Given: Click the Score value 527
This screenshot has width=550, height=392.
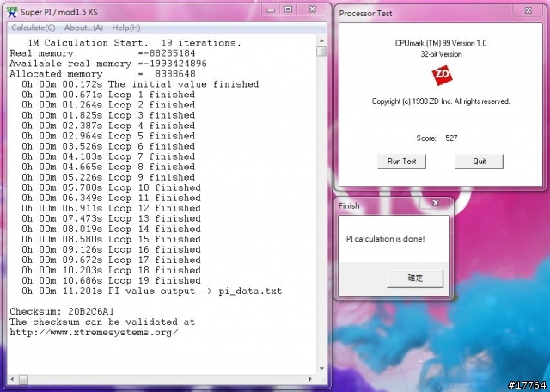Looking at the screenshot, I should tap(451, 138).
